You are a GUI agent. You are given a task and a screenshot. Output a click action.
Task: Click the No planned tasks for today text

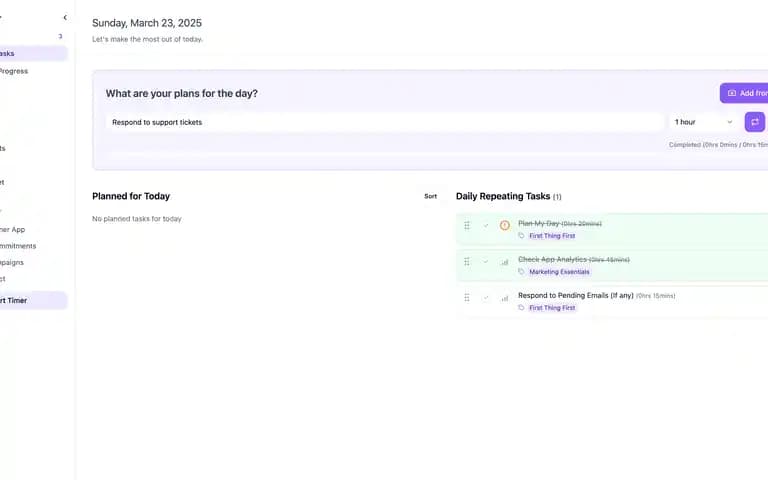(x=137, y=219)
